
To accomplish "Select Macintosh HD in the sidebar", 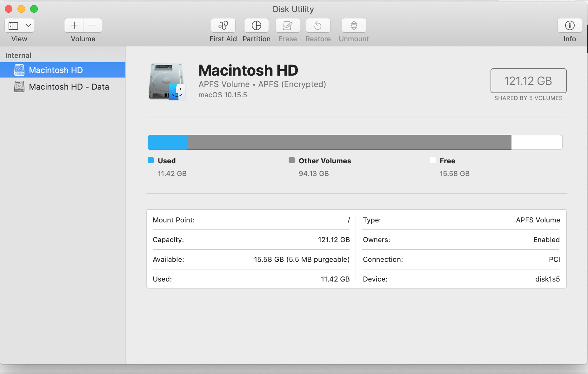I will [x=63, y=70].
